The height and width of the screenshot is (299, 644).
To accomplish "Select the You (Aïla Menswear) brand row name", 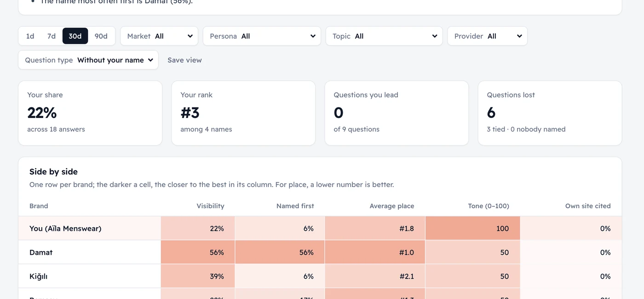I will click(x=65, y=229).
